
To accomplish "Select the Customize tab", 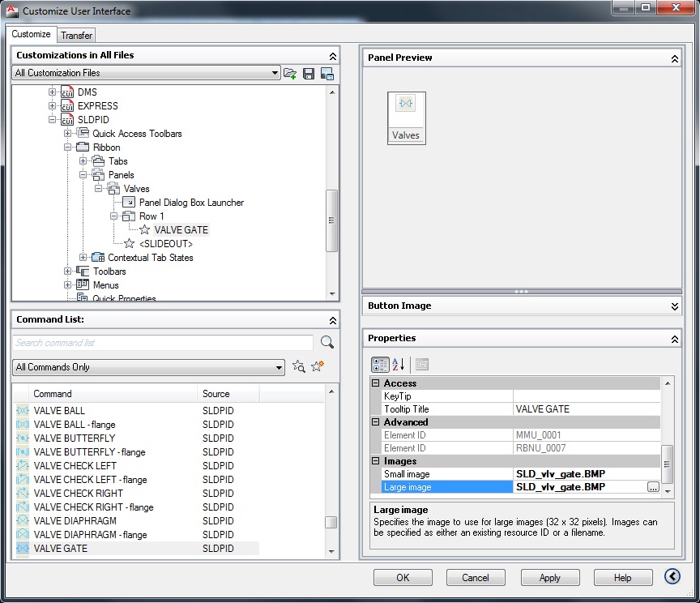I will pos(31,35).
